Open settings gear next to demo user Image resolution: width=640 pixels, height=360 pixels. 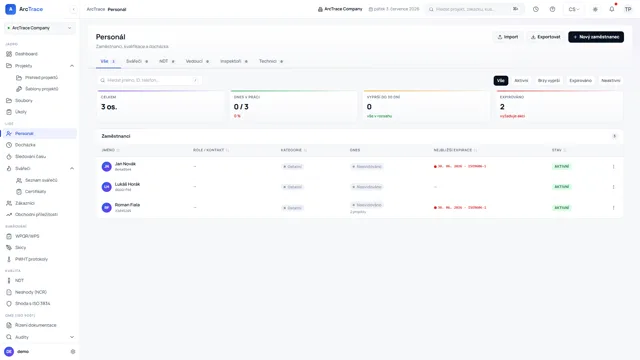point(73,351)
